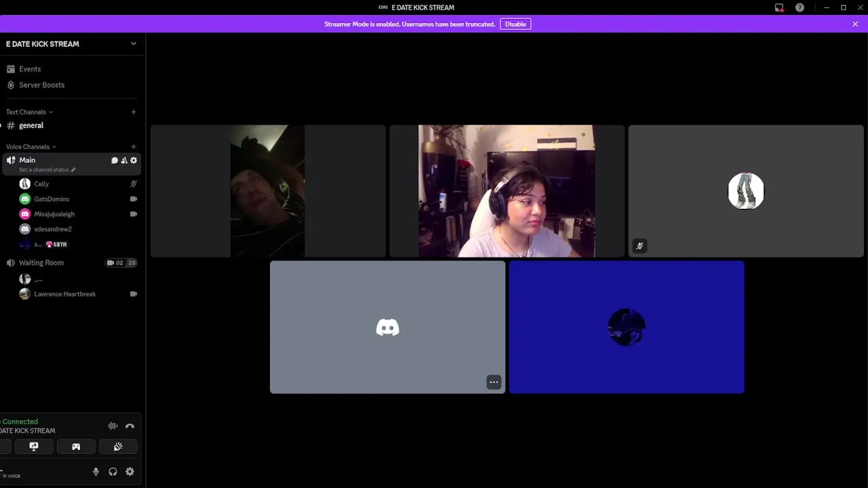Click the invite people icon on Main

pyautogui.click(x=124, y=161)
